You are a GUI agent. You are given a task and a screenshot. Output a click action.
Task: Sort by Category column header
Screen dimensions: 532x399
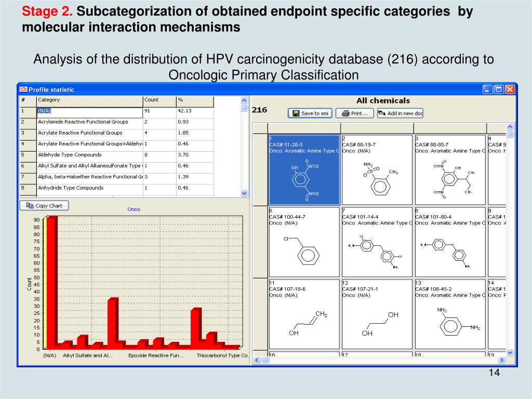pos(90,100)
